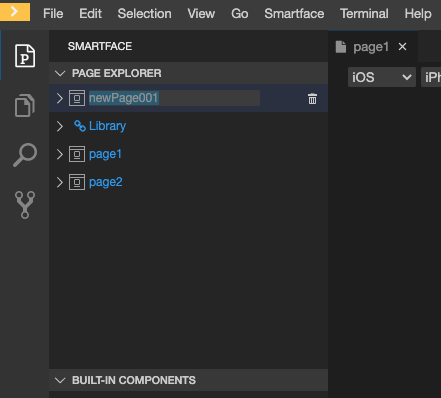Delete newPage001 with the trash icon
Screen dimensions: 441x398
pyautogui.click(x=312, y=99)
